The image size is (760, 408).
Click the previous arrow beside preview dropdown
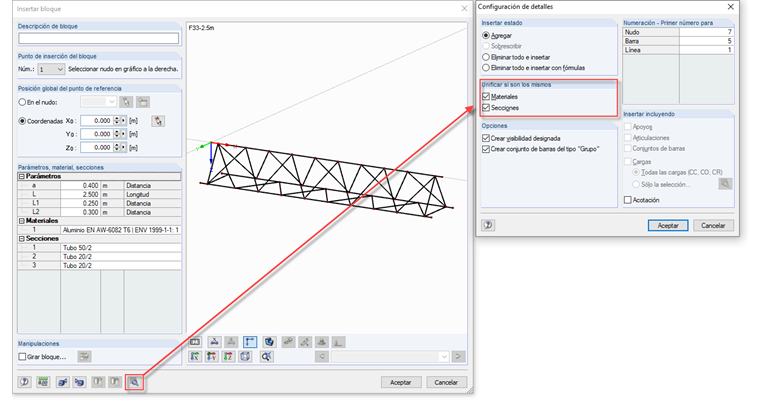[x=322, y=357]
